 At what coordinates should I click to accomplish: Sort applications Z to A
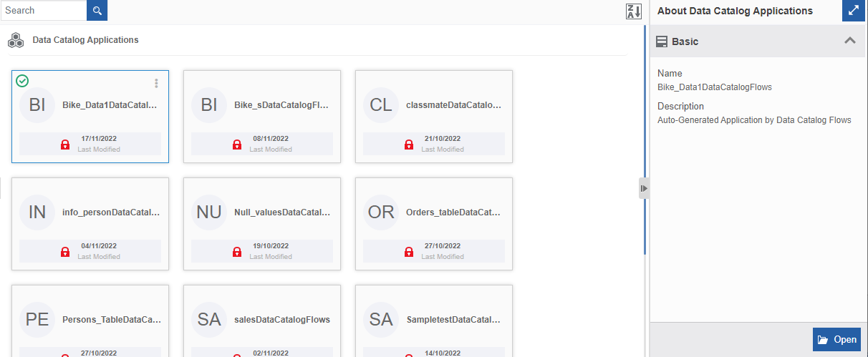[634, 11]
